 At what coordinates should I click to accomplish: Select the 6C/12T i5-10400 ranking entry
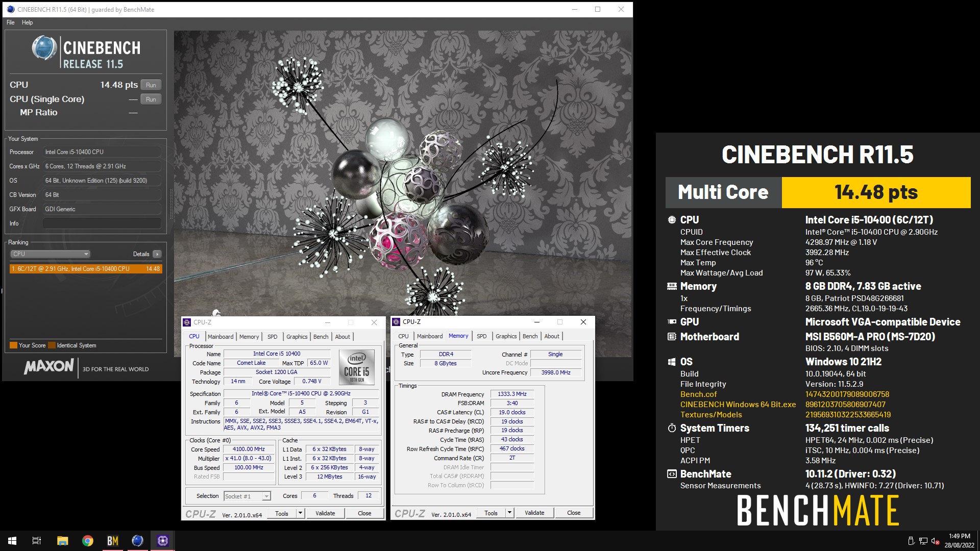pyautogui.click(x=86, y=269)
